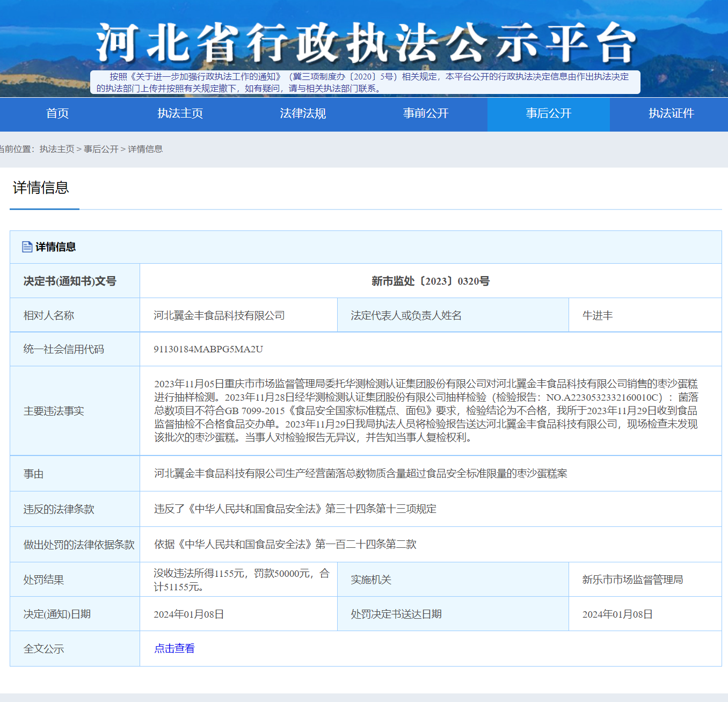Click the credit code 91130184MABPG5MA2U

pyautogui.click(x=208, y=350)
